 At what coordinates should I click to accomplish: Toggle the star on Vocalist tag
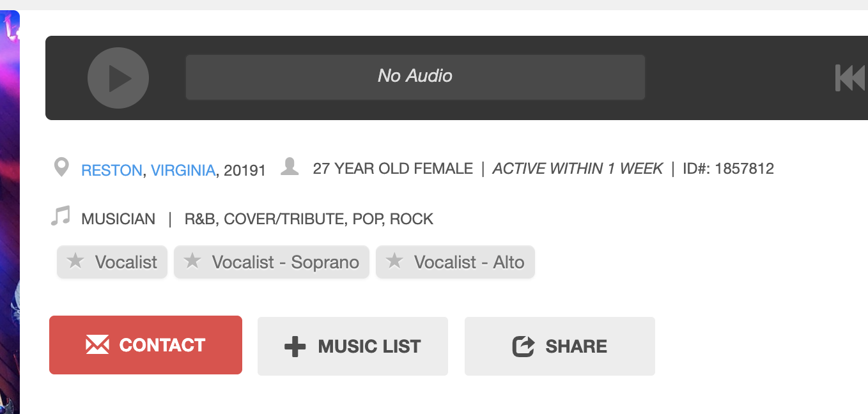75,261
